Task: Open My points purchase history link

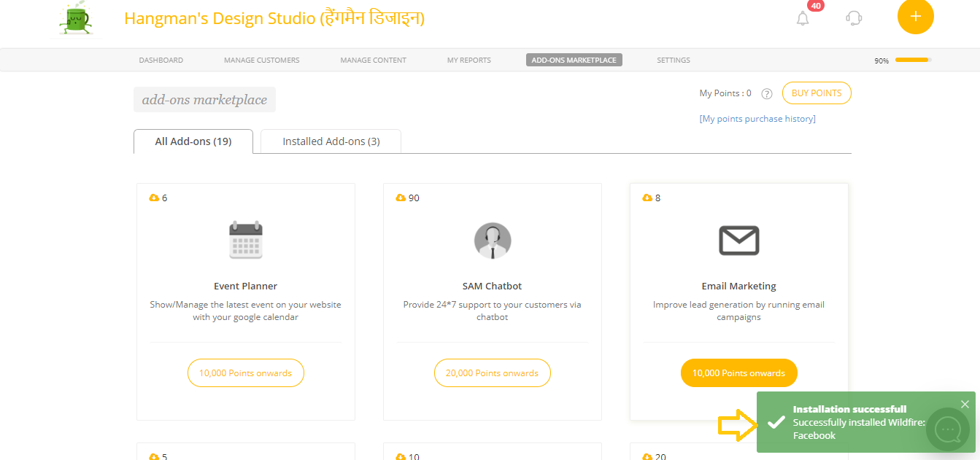Action: click(757, 119)
